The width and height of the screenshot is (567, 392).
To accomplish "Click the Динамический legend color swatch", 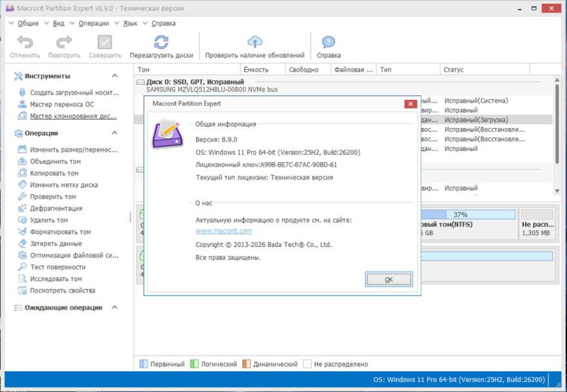I will point(247,364).
